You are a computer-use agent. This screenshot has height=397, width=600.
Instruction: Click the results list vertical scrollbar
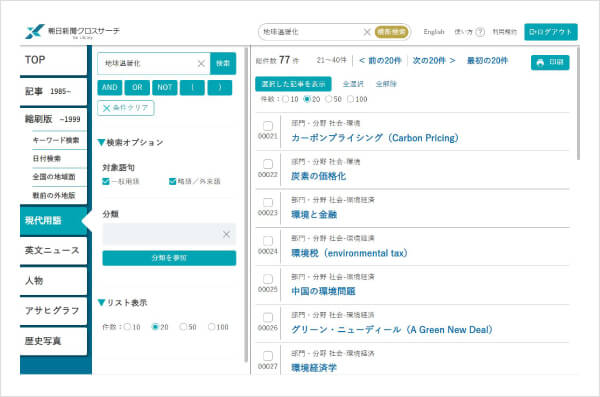click(x=578, y=103)
